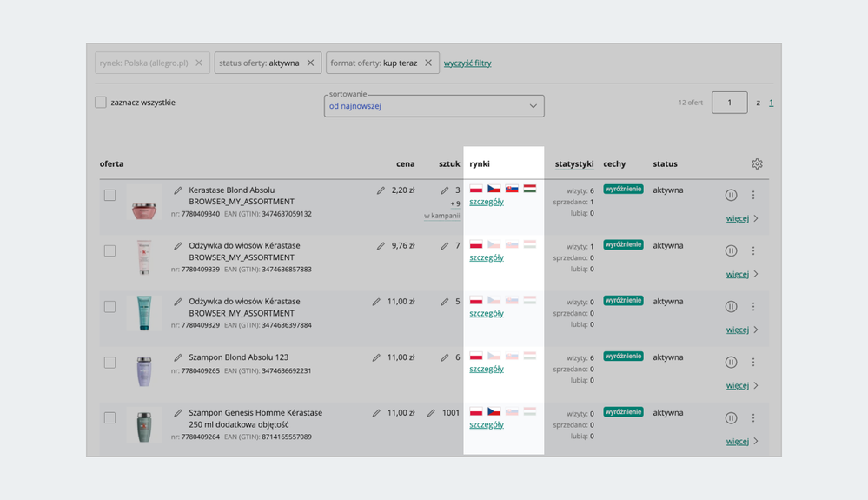Click the 'wyczyść filtry' link
The width and height of the screenshot is (868, 500).
click(467, 63)
